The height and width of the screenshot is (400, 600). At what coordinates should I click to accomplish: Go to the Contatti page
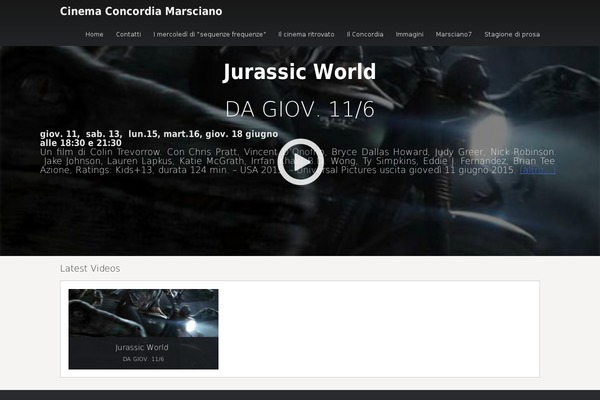point(129,34)
